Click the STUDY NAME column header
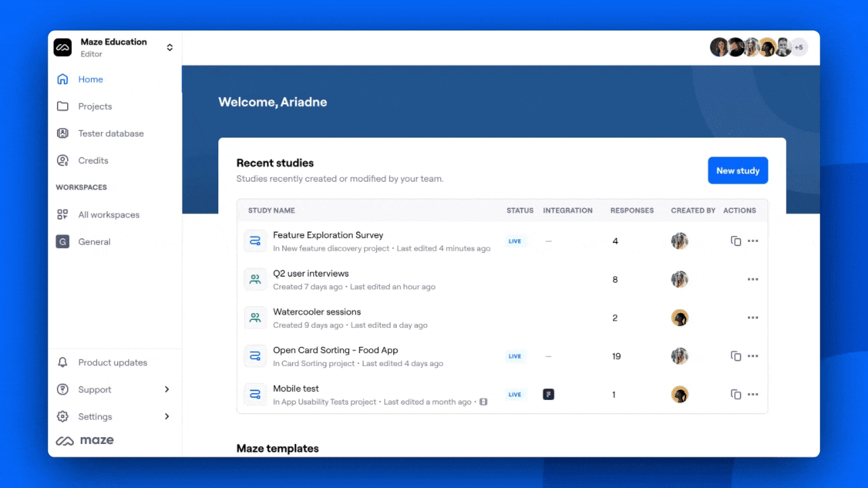 [271, 211]
